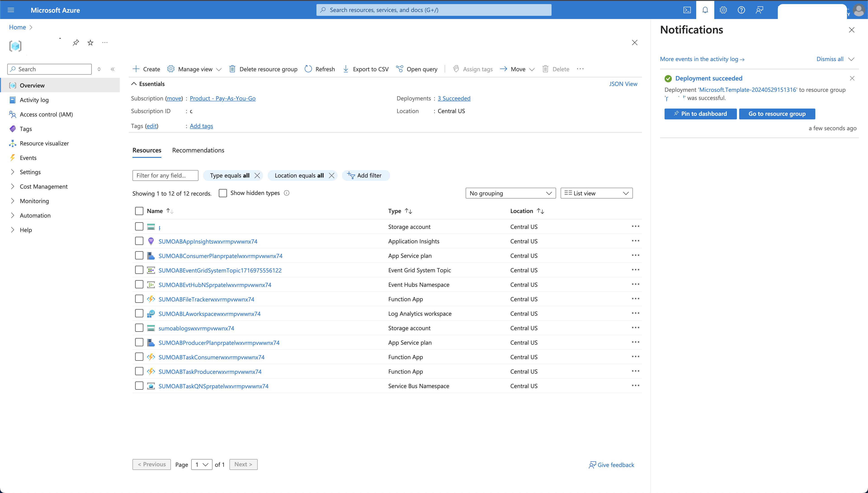
Task: Open the No grouping dropdown
Action: tap(510, 193)
